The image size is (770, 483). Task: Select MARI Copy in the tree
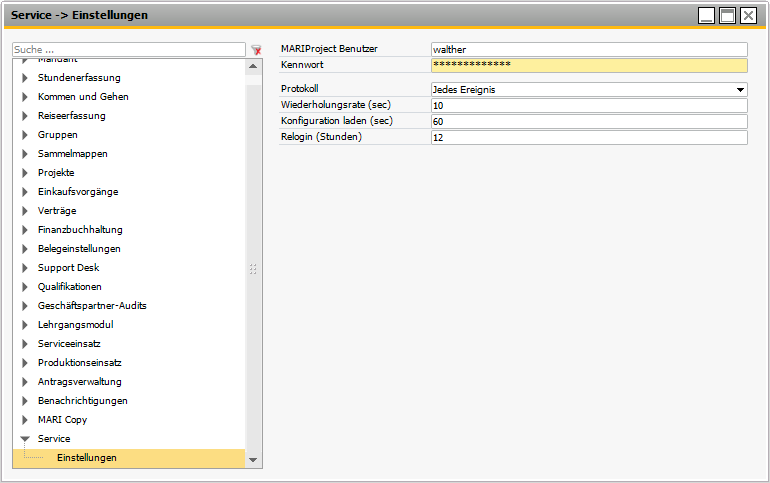(x=62, y=420)
